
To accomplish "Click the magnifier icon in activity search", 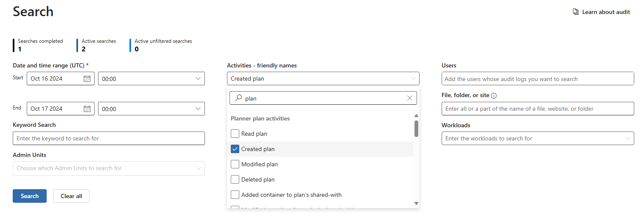I will pos(238,98).
